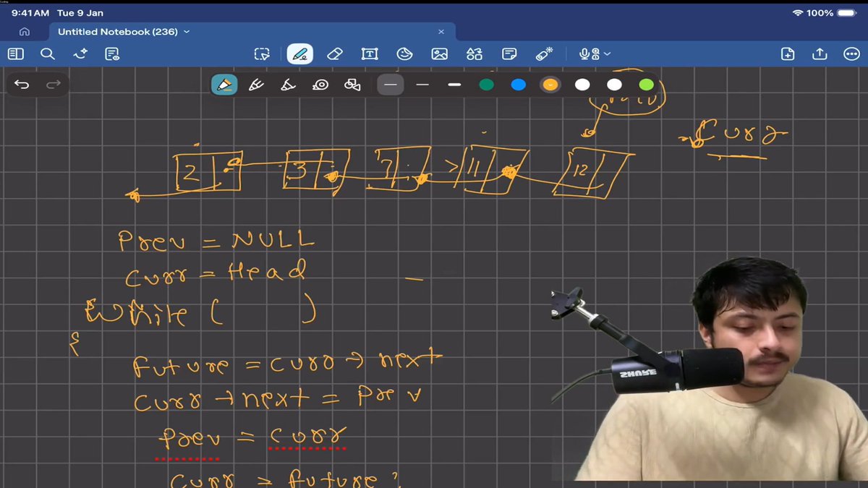
Task: Pick the white swatch beside the lime one
Action: (614, 85)
